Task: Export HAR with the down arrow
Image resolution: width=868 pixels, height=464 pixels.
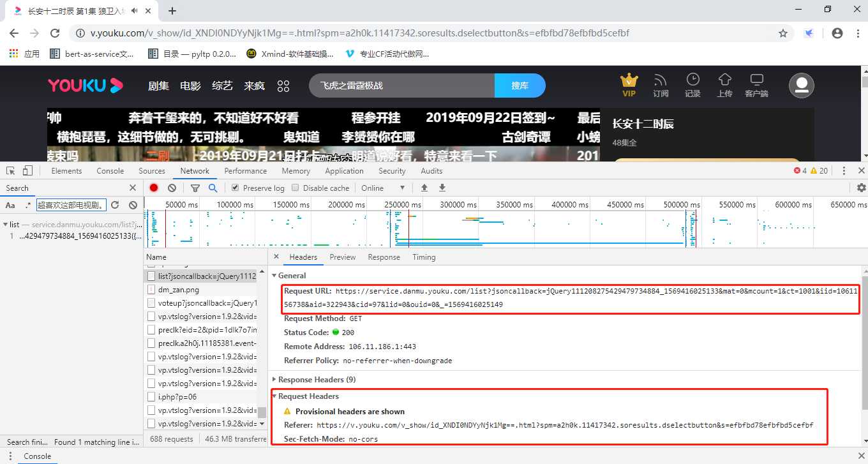Action: click(x=442, y=188)
